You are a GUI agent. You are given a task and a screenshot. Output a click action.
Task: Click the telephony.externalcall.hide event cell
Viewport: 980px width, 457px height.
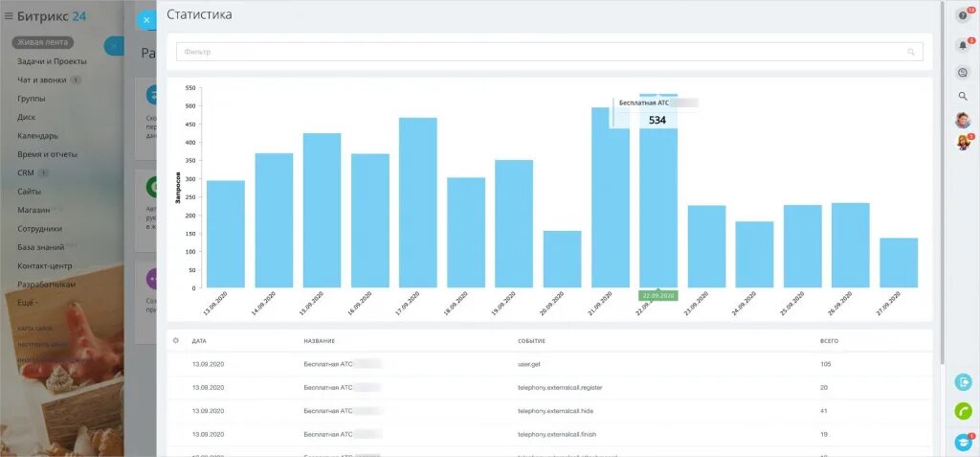(555, 411)
